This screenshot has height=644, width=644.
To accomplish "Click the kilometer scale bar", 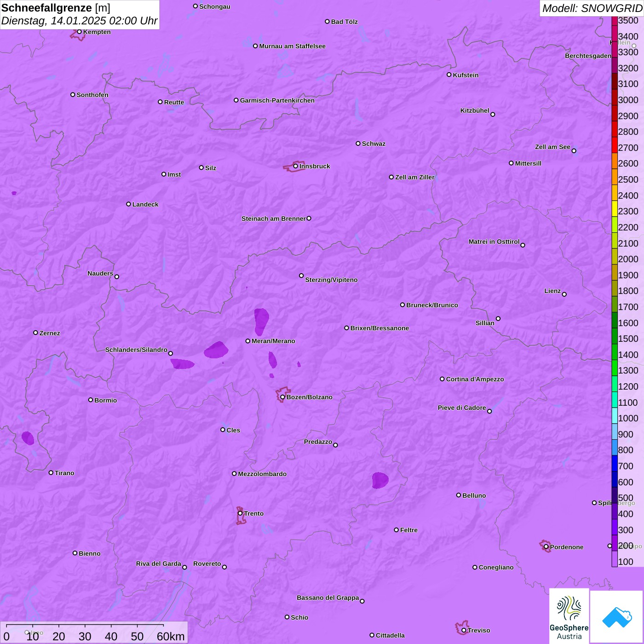I will point(85,626).
